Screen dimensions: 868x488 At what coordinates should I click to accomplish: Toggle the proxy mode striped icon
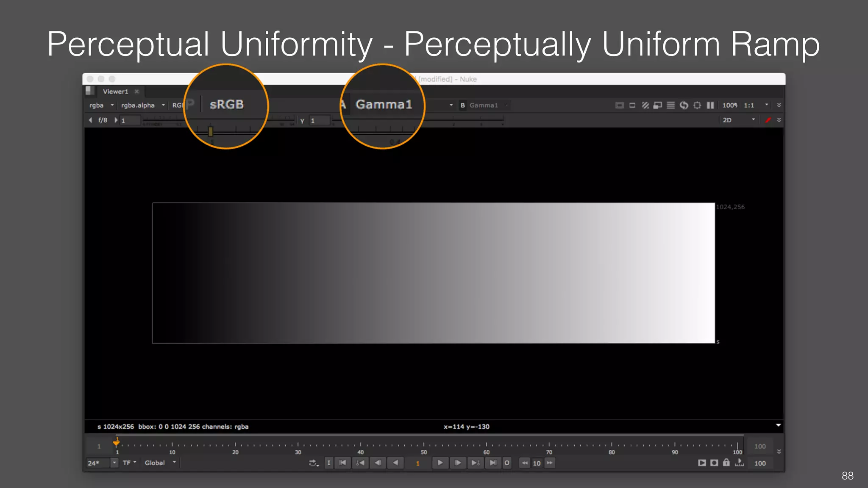pyautogui.click(x=645, y=105)
